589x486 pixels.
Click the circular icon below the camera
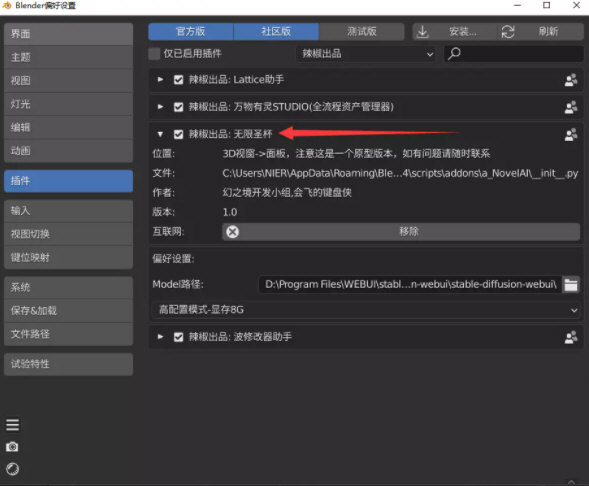tap(12, 469)
